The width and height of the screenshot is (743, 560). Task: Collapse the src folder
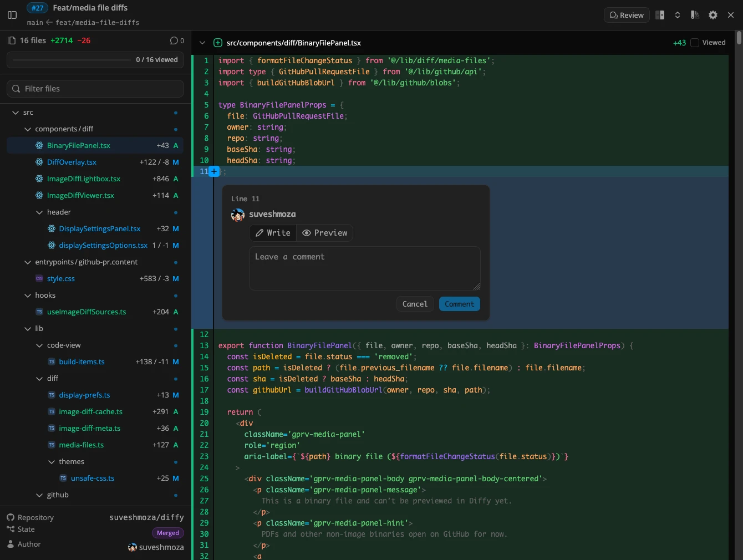(x=16, y=113)
